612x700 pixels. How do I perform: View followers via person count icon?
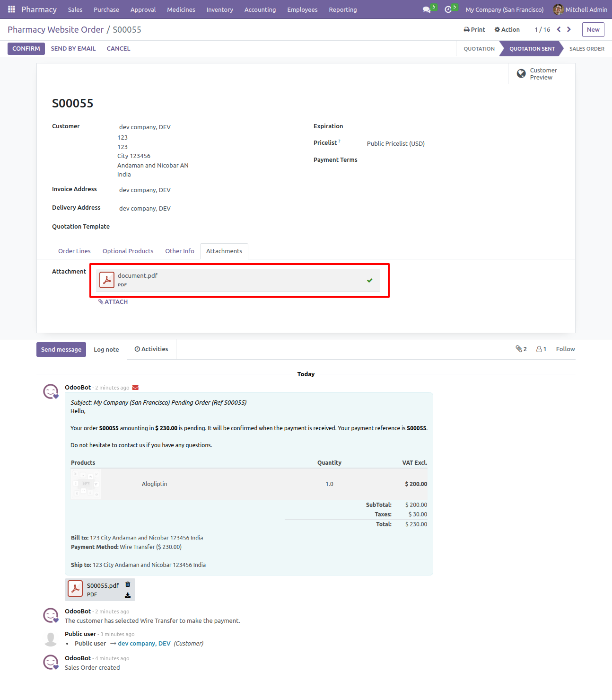(541, 349)
